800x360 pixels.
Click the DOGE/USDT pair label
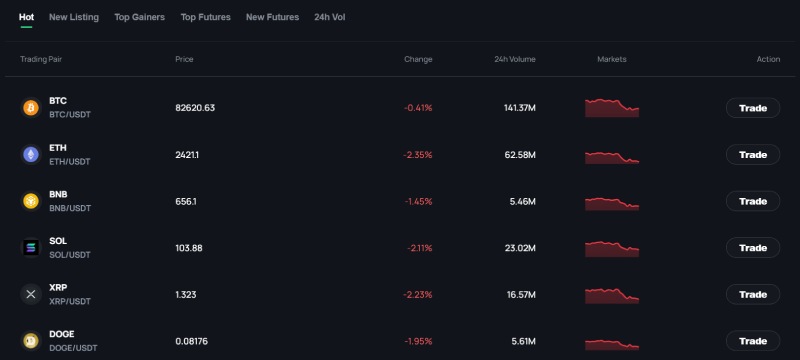click(x=73, y=348)
